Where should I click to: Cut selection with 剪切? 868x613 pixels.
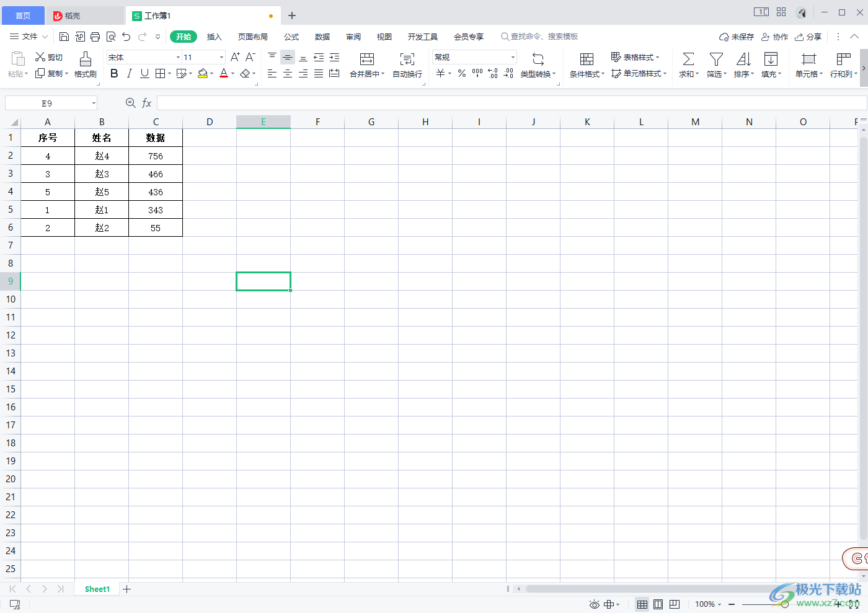49,57
